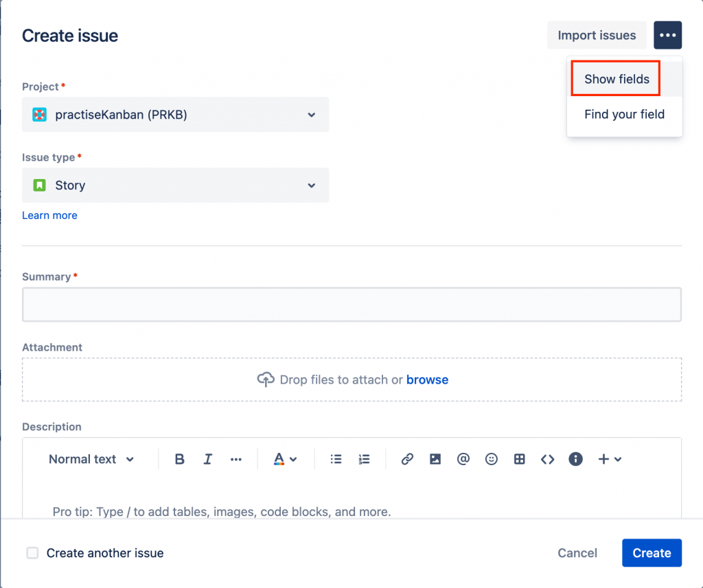Open the text color picker
The height and width of the screenshot is (588, 703).
285,460
